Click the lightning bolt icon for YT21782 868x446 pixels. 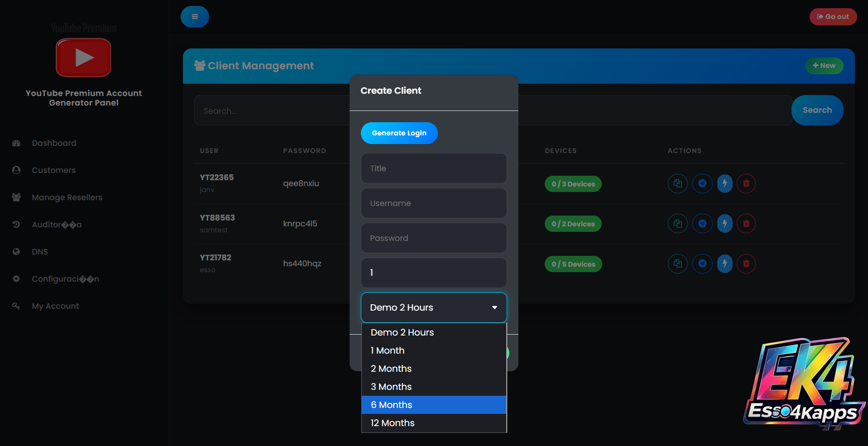pos(724,264)
